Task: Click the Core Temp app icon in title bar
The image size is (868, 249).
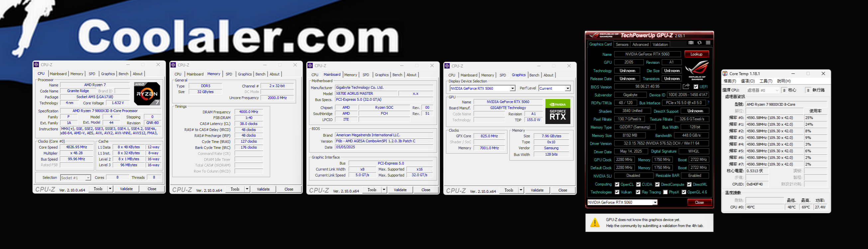Action: tap(725, 73)
